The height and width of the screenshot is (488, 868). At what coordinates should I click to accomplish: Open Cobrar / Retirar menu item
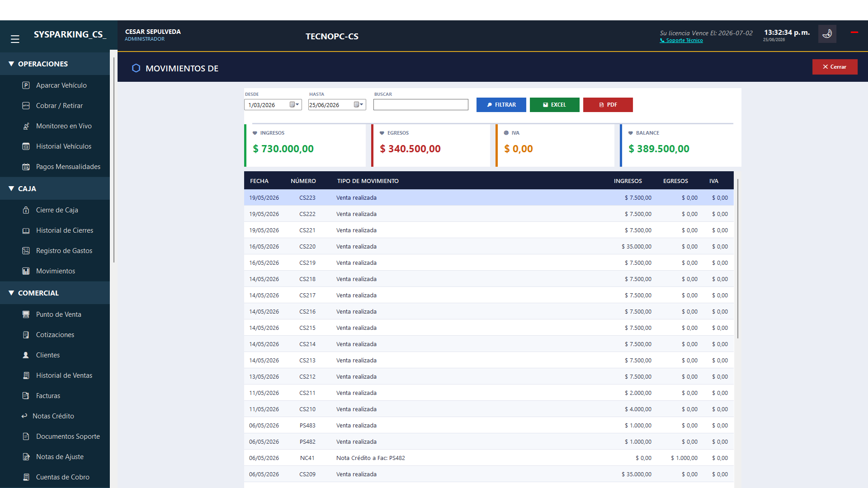(x=55, y=106)
